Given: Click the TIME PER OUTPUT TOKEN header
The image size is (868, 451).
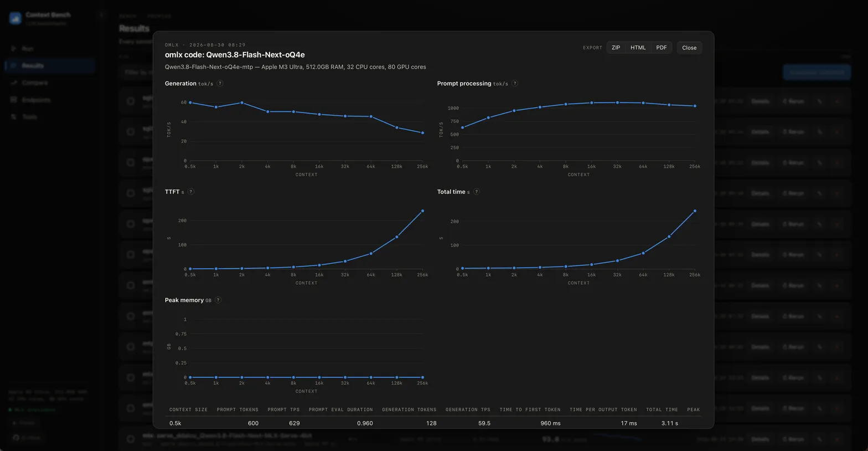Looking at the screenshot, I should [x=603, y=409].
